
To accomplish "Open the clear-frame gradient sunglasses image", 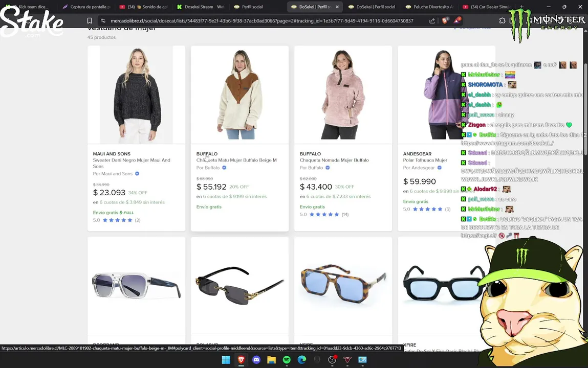I will (x=137, y=286).
